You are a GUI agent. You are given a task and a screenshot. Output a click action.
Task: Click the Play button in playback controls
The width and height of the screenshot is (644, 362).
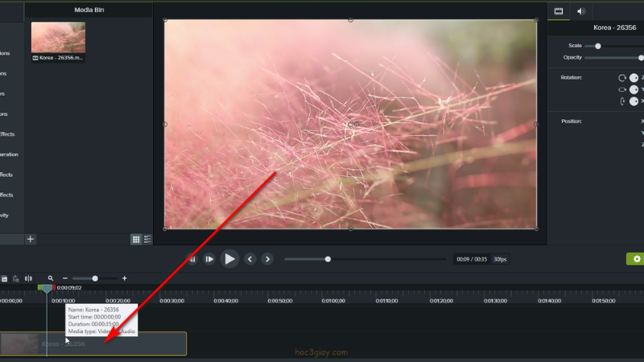(229, 258)
